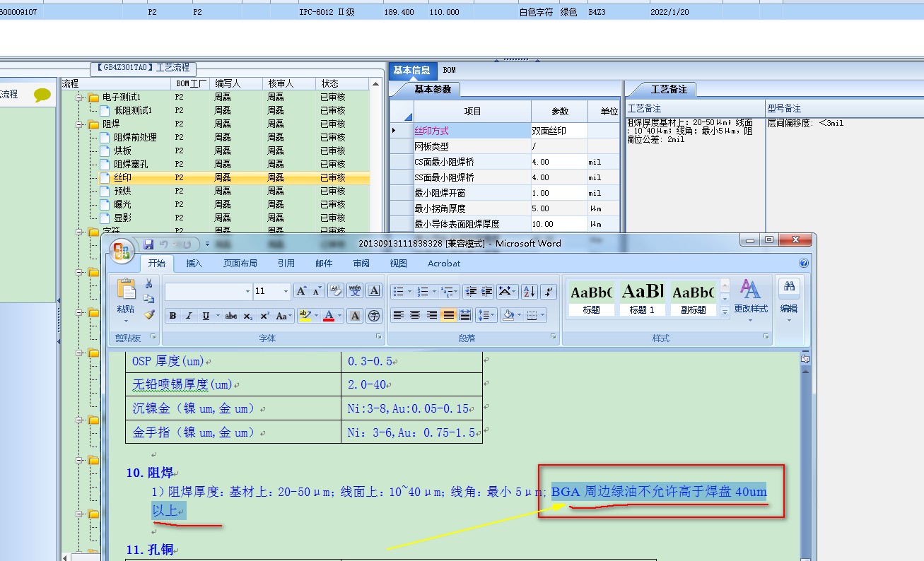Viewport: 924px width, 561px height.
Task: Click the yellow speech bubble icon in left panel
Action: pyautogui.click(x=42, y=95)
